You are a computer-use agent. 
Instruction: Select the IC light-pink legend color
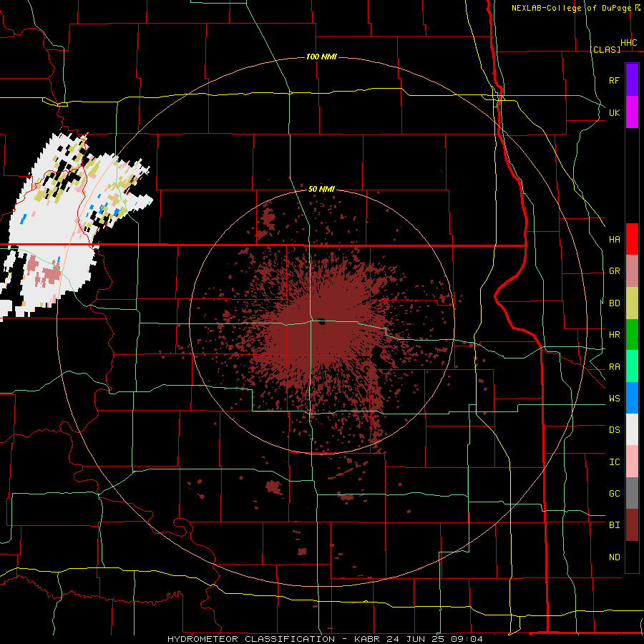[x=632, y=462]
